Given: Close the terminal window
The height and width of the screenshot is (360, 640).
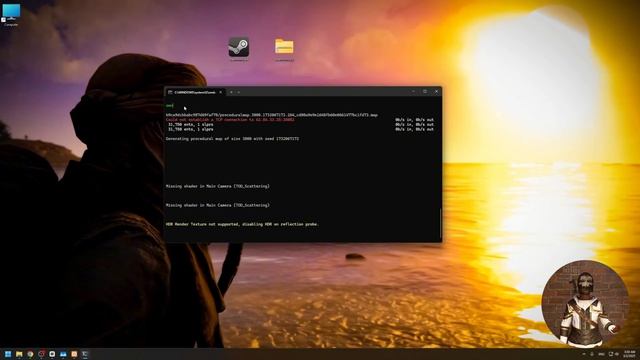Looking at the screenshot, I should tap(436, 92).
